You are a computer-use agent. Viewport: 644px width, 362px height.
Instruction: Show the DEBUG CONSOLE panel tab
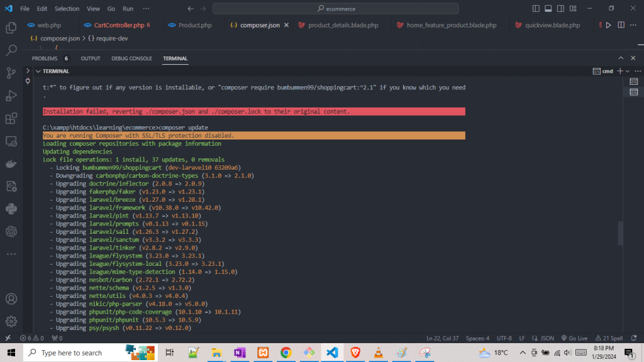tap(131, 58)
